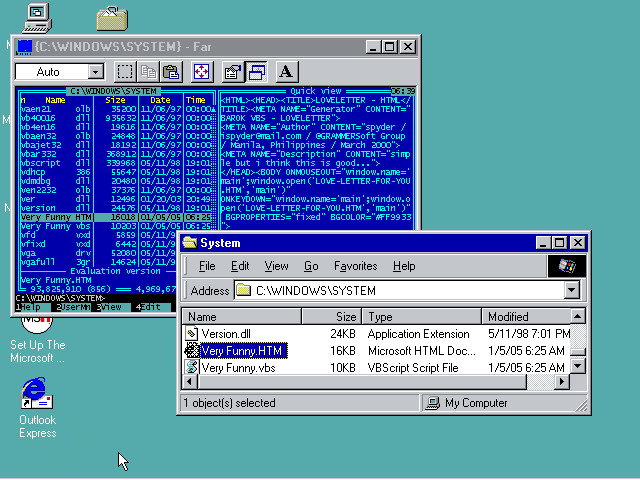The height and width of the screenshot is (480, 640).
Task: Select the Very Funny.vbs file name in Explorer
Action: [238, 368]
